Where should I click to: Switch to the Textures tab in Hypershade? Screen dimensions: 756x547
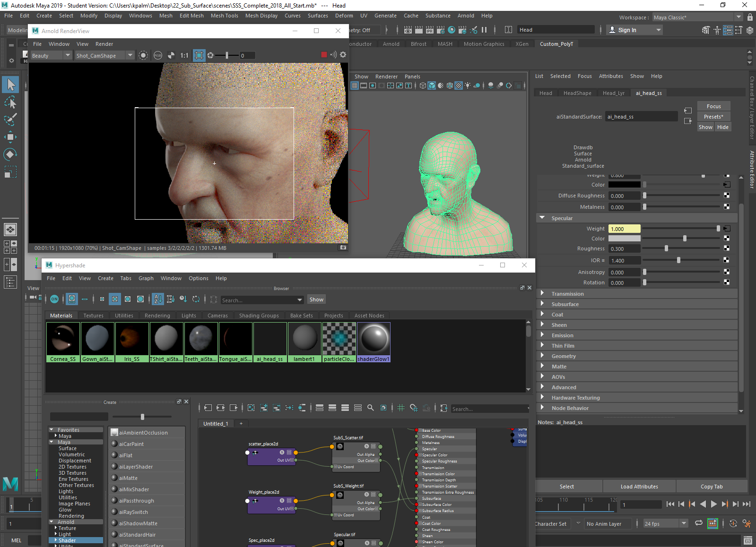pos(93,316)
